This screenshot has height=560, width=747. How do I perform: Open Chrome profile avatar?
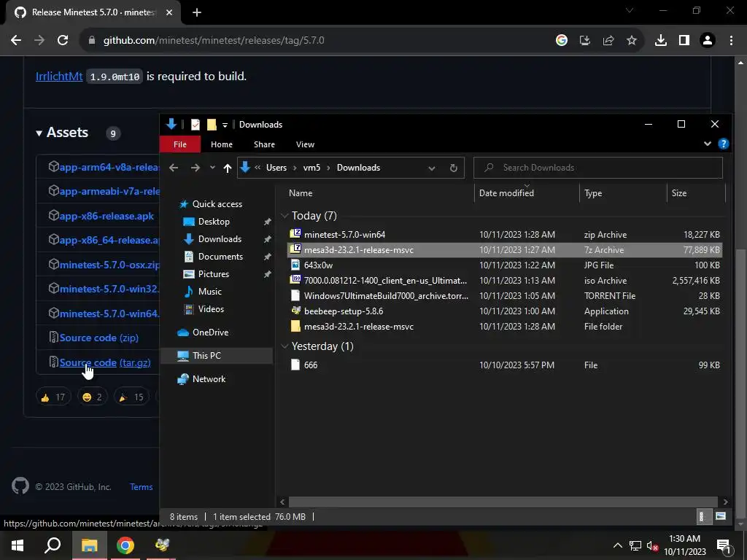click(x=708, y=41)
